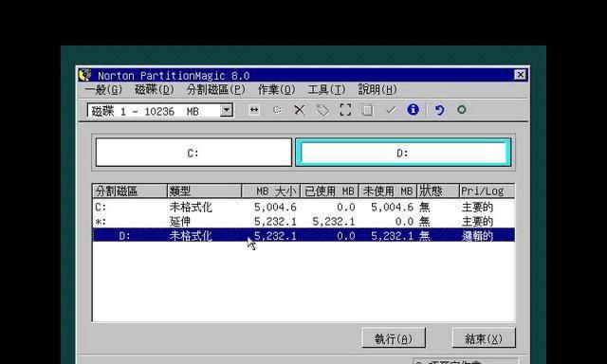Open the 作業(O) menu
Screen dimensions: 607x364
coord(276,90)
